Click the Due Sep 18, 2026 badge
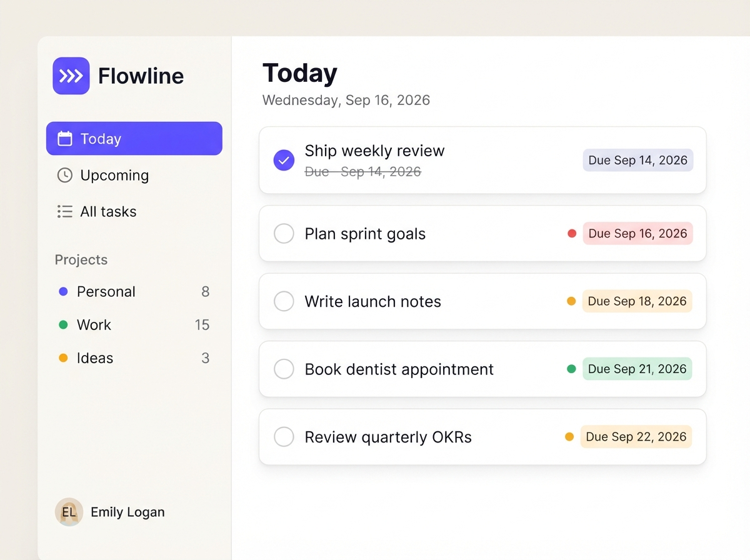Screen dimensions: 750x560 pos(637,301)
